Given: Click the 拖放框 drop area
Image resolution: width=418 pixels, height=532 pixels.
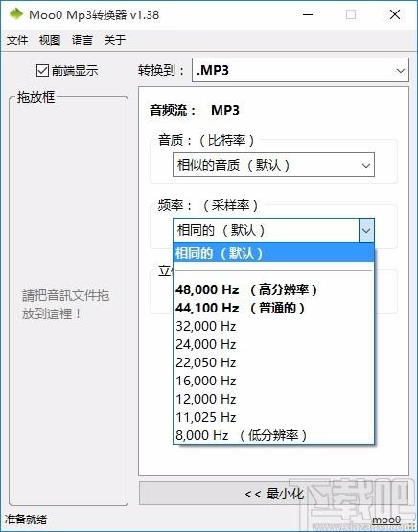Looking at the screenshot, I should tap(68, 302).
